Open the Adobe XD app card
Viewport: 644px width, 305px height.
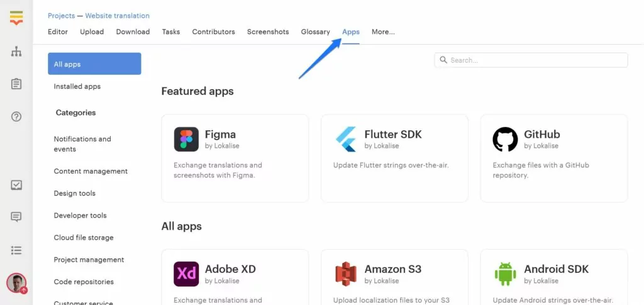235,277
